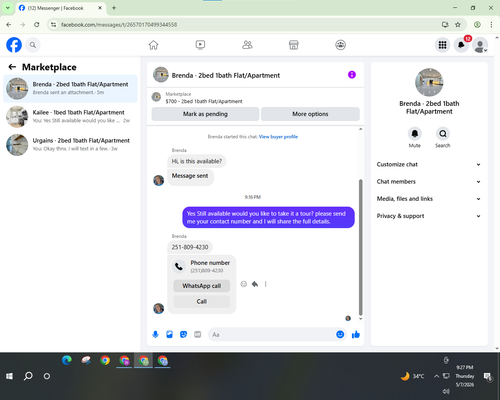Screen dimensions: 500x400
Task: Open View buyer profile link
Action: coord(278,137)
